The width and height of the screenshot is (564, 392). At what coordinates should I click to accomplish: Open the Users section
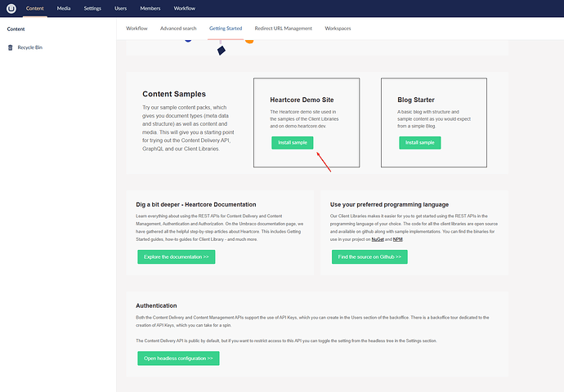pyautogui.click(x=120, y=8)
